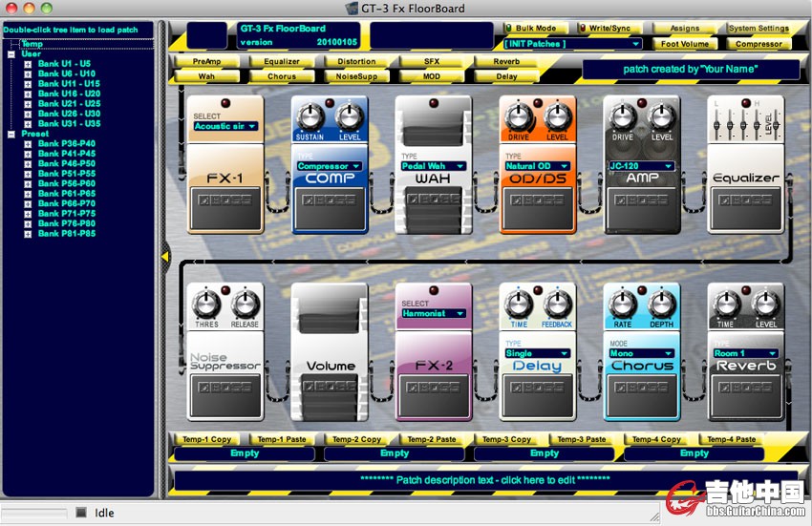The width and height of the screenshot is (812, 526).
Task: Toggle Write/Sync
Action: pos(609,28)
